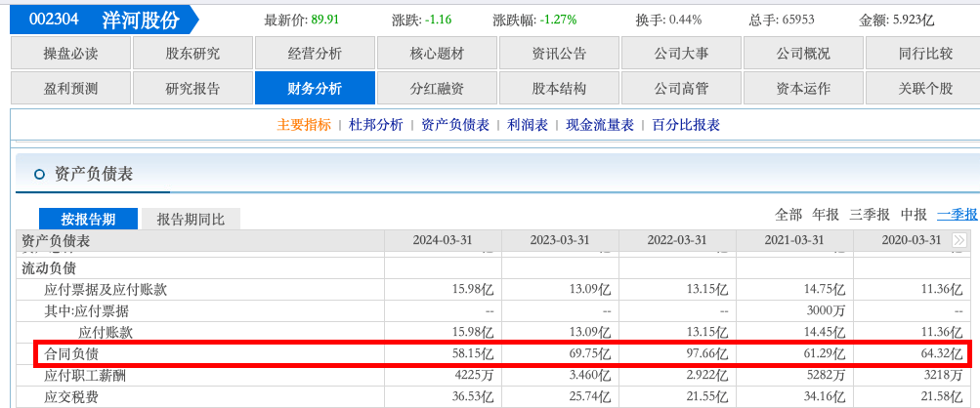Click the 合同负债 row label

(71, 354)
